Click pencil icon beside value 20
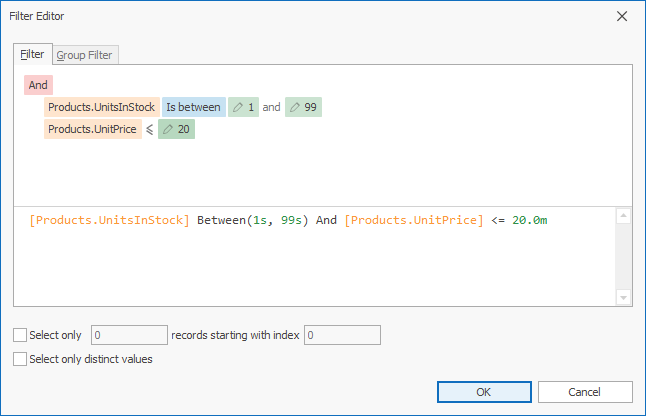The width and height of the screenshot is (646, 416). [x=168, y=129]
